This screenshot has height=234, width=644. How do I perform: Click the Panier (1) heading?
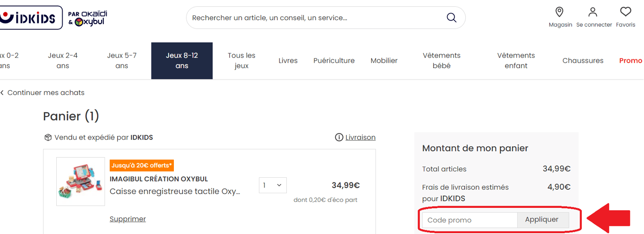click(71, 116)
